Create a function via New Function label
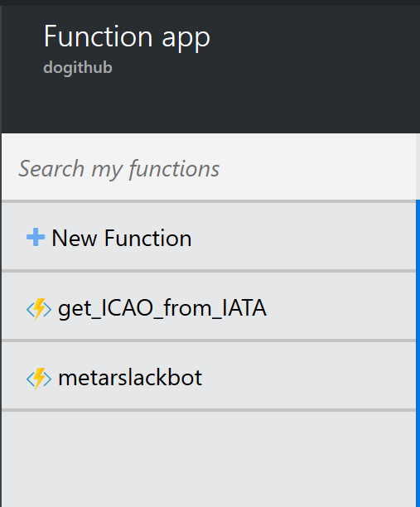The height and width of the screenshot is (507, 420). coord(122,238)
